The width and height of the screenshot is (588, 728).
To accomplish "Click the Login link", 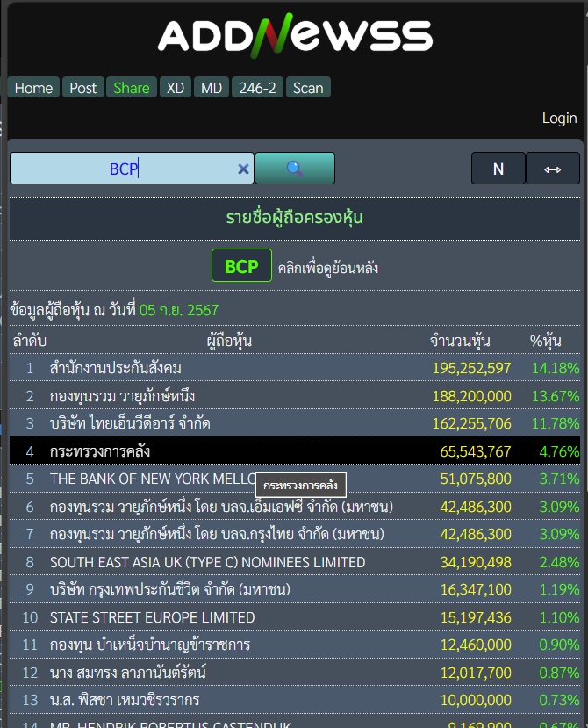I will click(x=560, y=118).
